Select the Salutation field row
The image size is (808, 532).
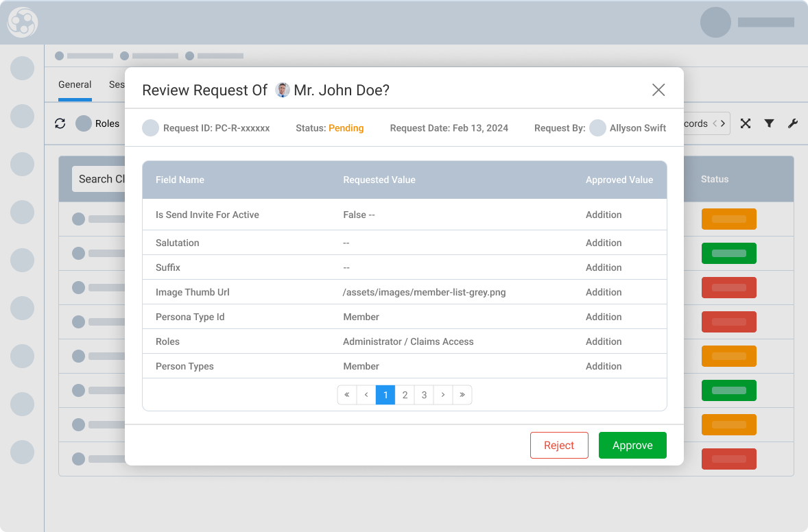tap(405, 243)
